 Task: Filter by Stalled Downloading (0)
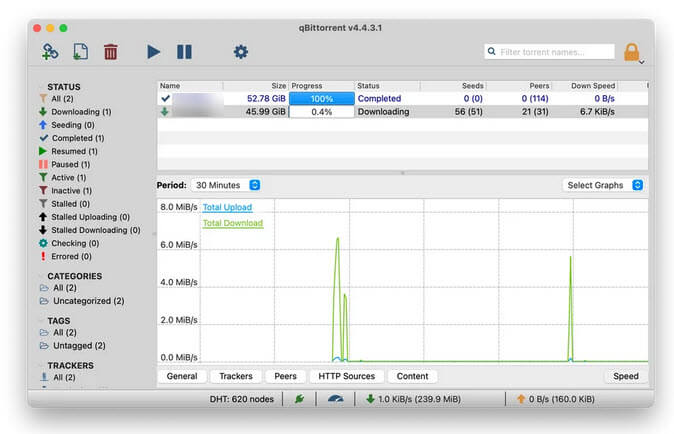(90, 230)
